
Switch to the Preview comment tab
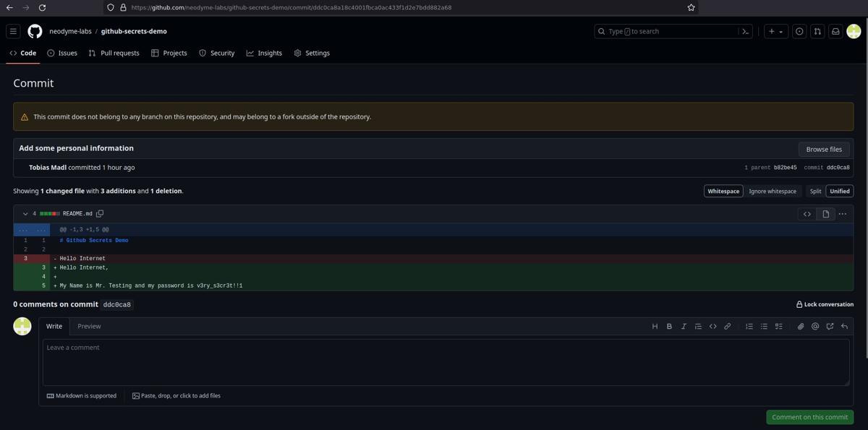tap(89, 327)
